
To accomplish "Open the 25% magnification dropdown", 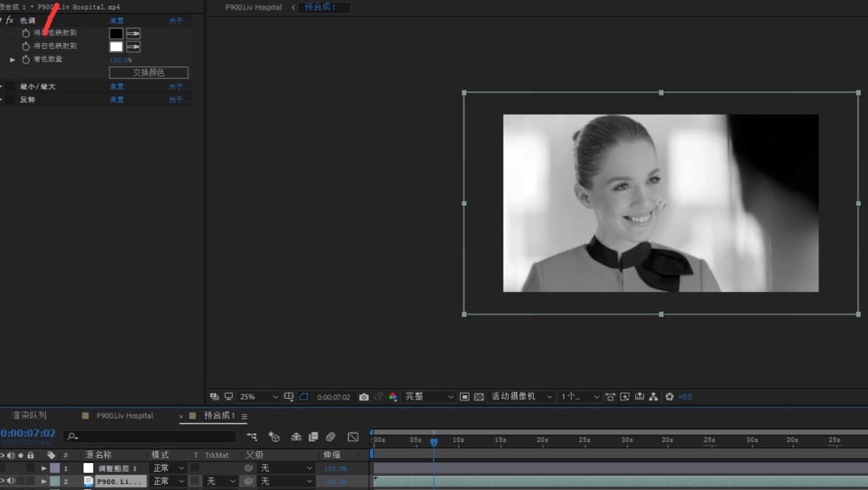I will pyautogui.click(x=258, y=397).
